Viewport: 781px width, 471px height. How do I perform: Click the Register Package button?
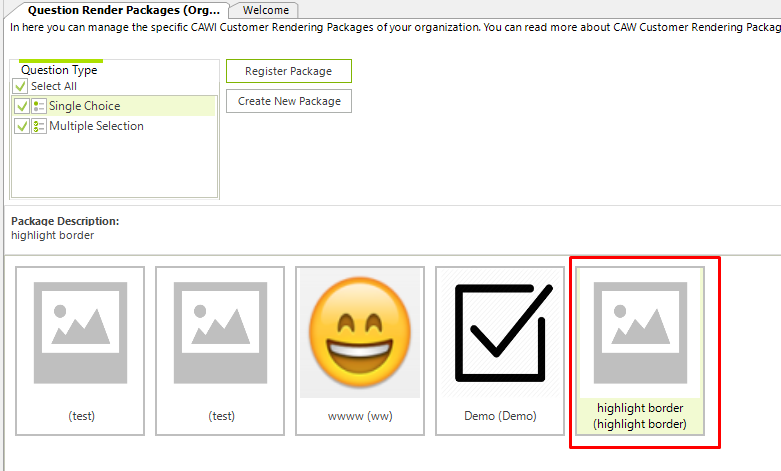pyautogui.click(x=289, y=71)
